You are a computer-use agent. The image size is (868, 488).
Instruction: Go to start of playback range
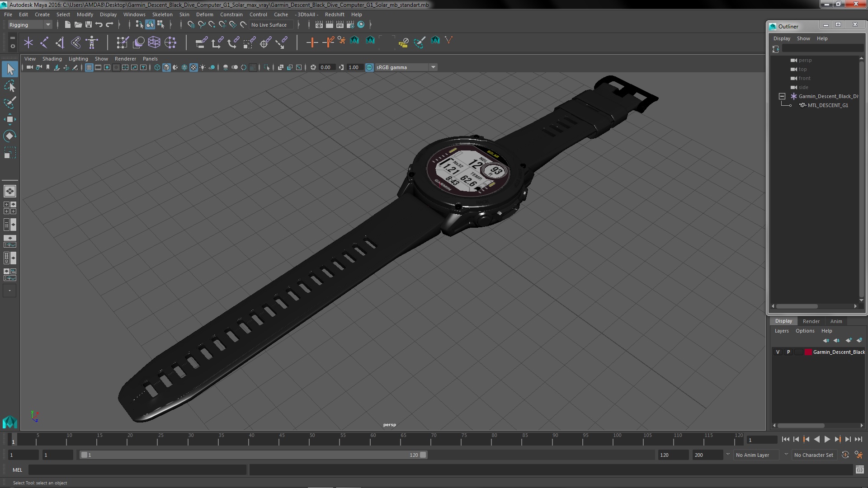pyautogui.click(x=785, y=439)
